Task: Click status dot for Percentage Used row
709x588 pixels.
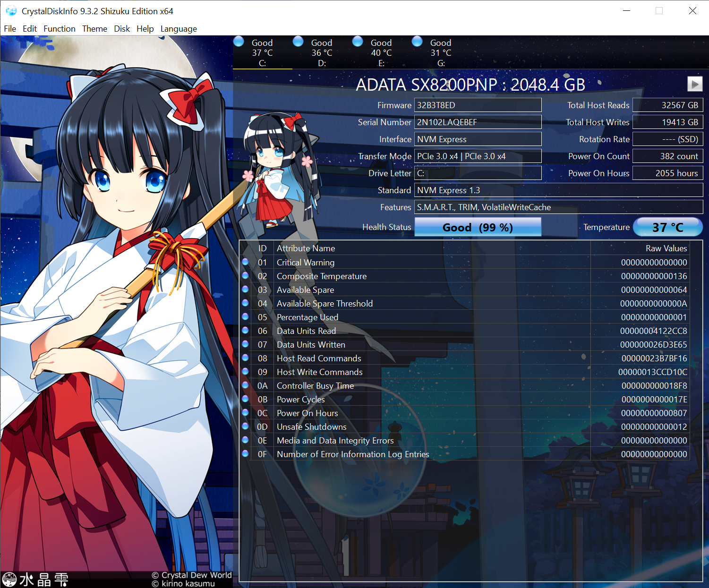Action: point(245,316)
